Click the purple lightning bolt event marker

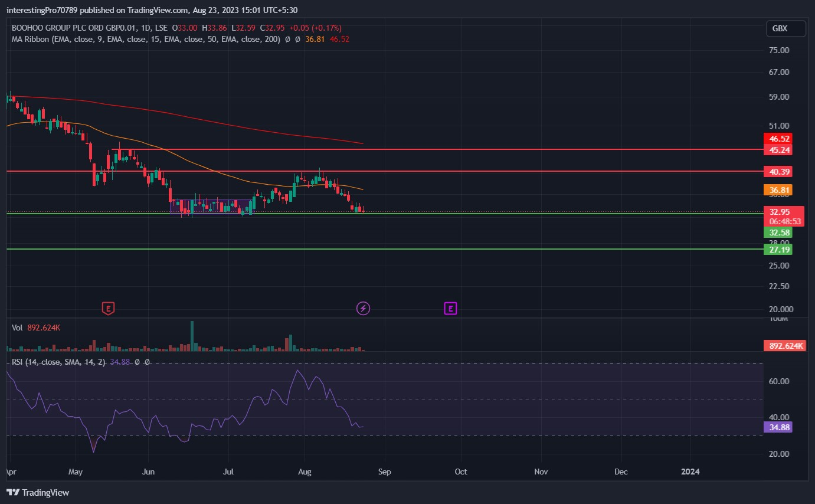click(363, 308)
